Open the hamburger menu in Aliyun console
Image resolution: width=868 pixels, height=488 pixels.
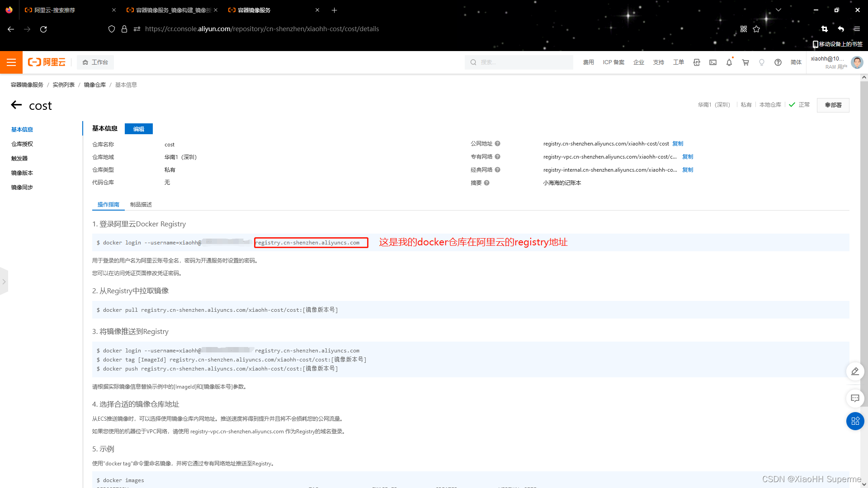pyautogui.click(x=11, y=62)
